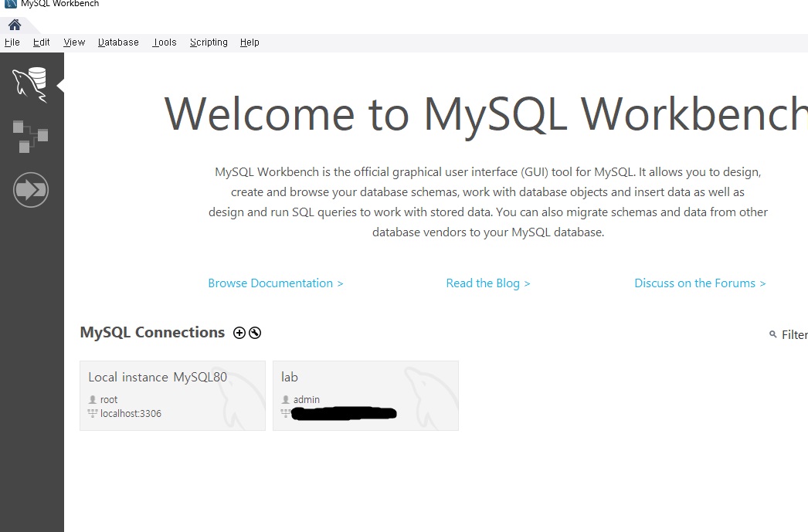Image resolution: width=808 pixels, height=532 pixels.
Task: Click the Filter connections magnifier icon
Action: pos(773,335)
